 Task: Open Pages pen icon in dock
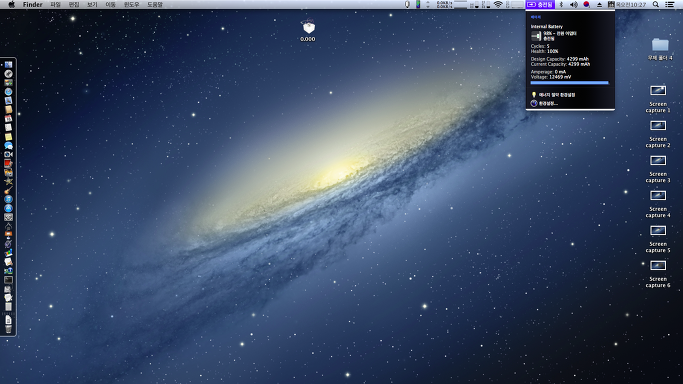(x=8, y=261)
